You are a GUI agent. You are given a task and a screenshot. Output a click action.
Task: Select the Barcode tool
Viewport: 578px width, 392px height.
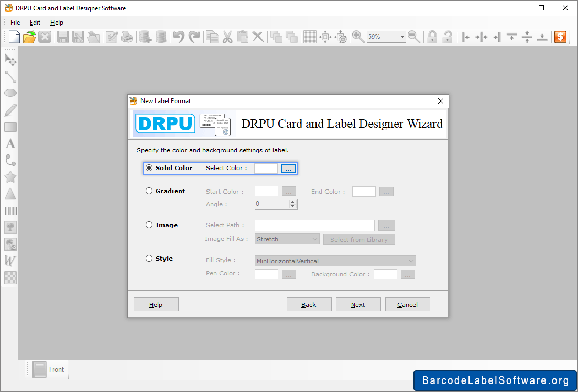(10, 210)
